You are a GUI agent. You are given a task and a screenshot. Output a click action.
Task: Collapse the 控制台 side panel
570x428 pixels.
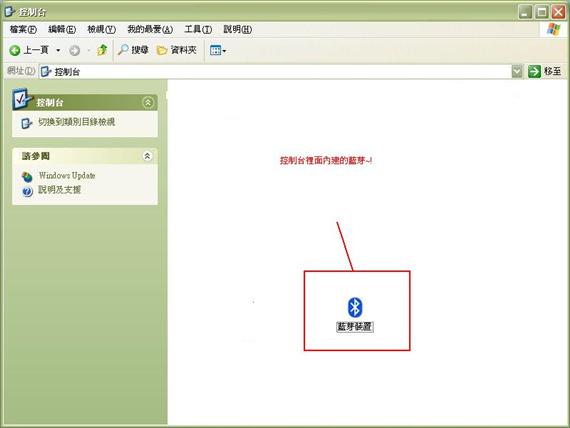pos(148,102)
